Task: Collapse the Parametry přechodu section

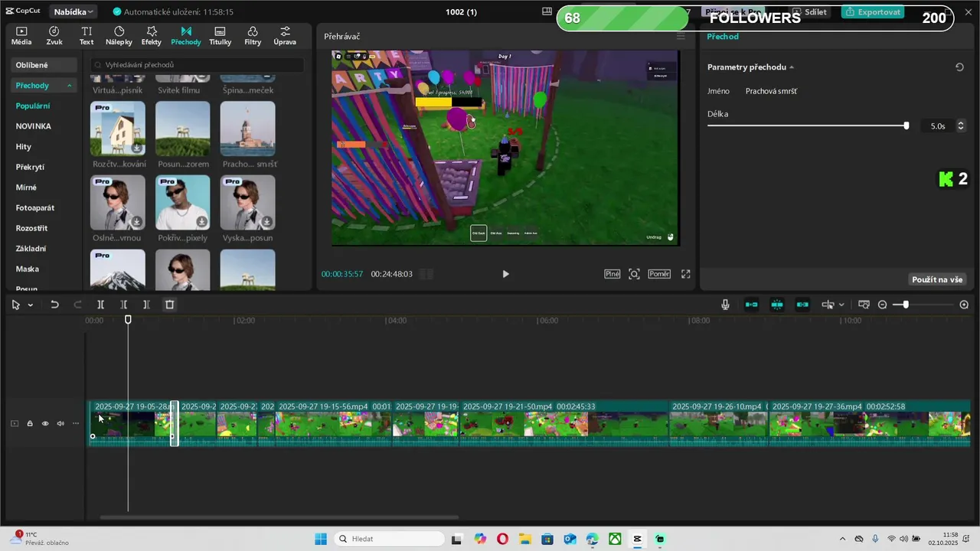Action: coord(792,67)
